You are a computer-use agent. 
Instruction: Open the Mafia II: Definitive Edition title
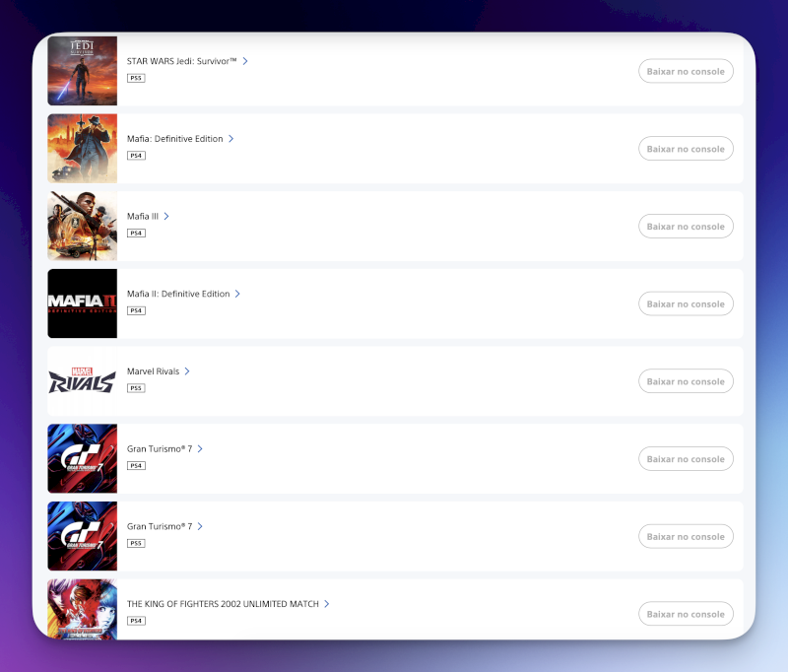[x=178, y=294]
